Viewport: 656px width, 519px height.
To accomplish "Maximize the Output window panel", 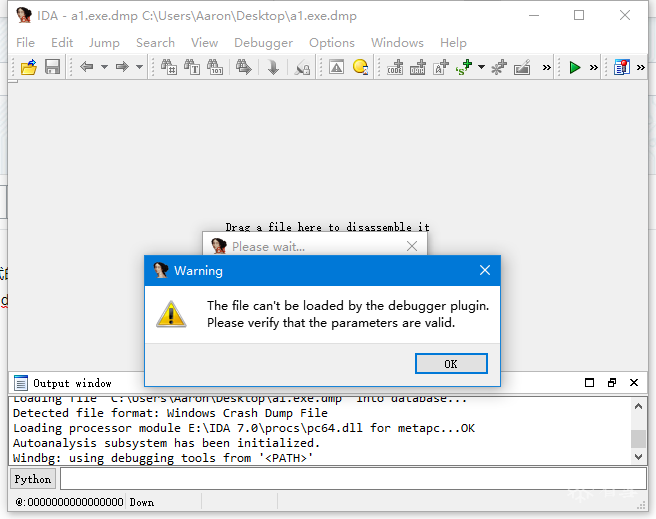I will (x=589, y=383).
